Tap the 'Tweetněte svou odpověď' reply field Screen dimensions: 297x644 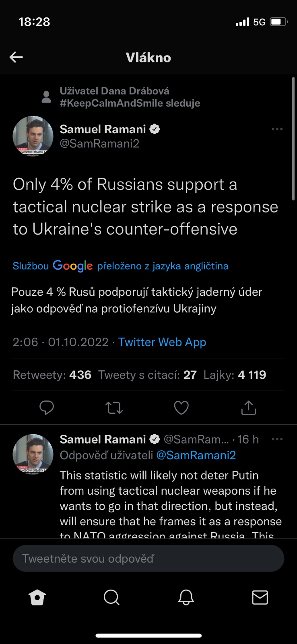(148, 558)
